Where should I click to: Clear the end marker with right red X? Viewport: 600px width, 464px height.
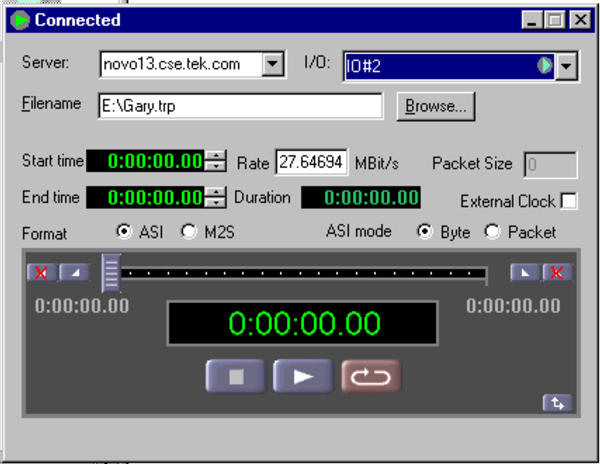pos(558,273)
